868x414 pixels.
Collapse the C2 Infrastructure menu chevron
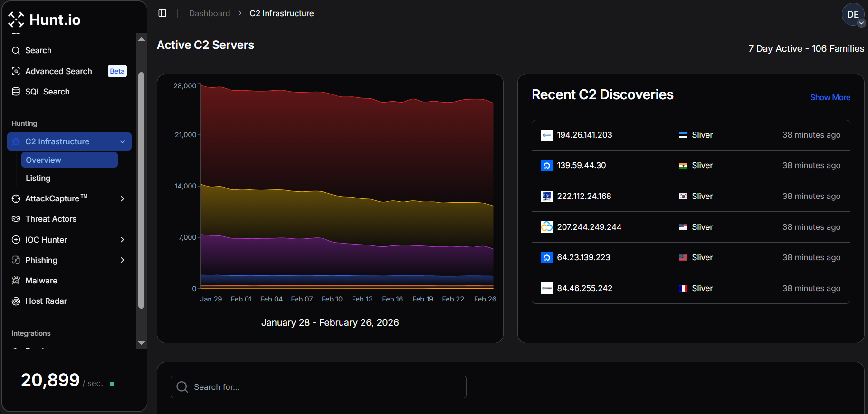pos(122,141)
